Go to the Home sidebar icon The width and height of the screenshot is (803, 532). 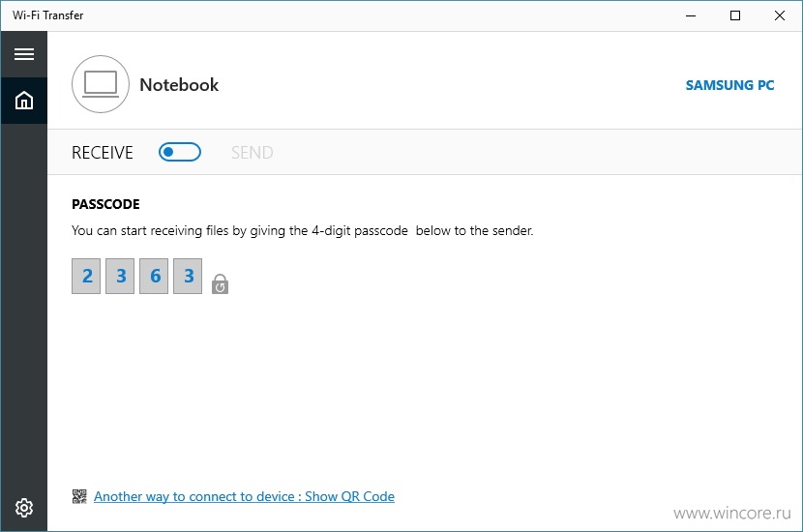click(24, 101)
